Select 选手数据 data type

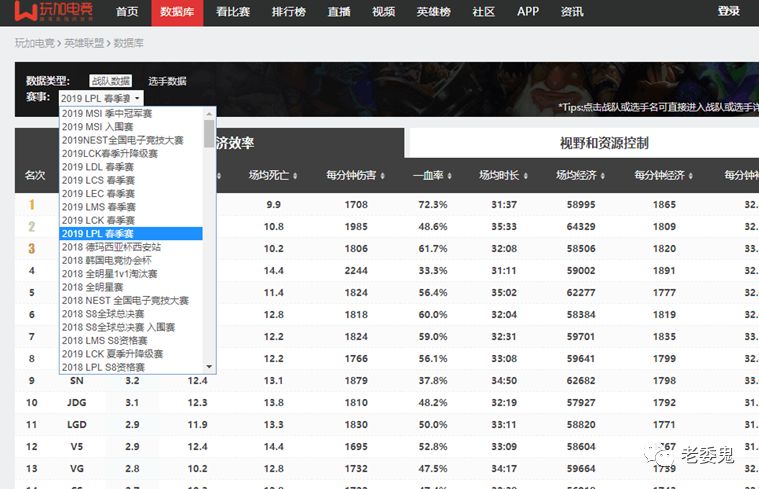[x=167, y=81]
